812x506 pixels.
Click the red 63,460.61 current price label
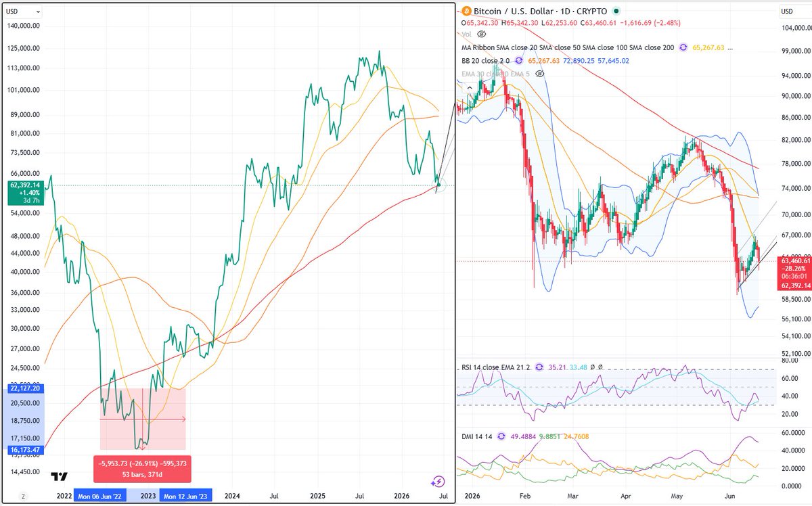pyautogui.click(x=794, y=260)
